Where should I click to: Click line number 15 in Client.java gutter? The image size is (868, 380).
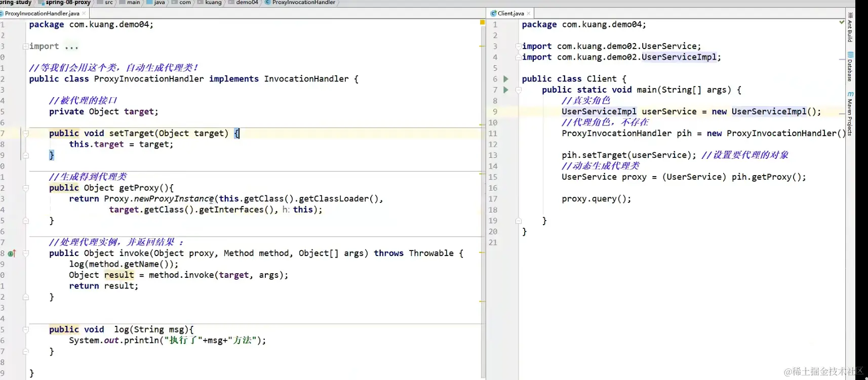pos(493,177)
